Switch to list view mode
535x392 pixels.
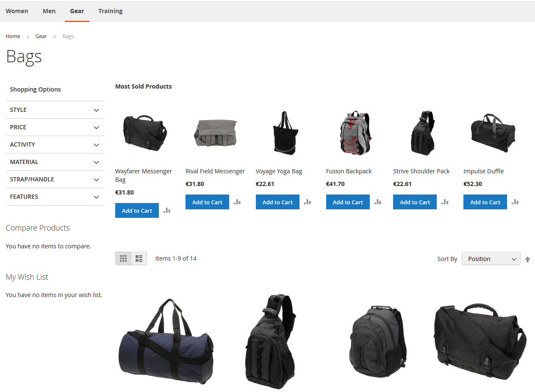point(139,259)
